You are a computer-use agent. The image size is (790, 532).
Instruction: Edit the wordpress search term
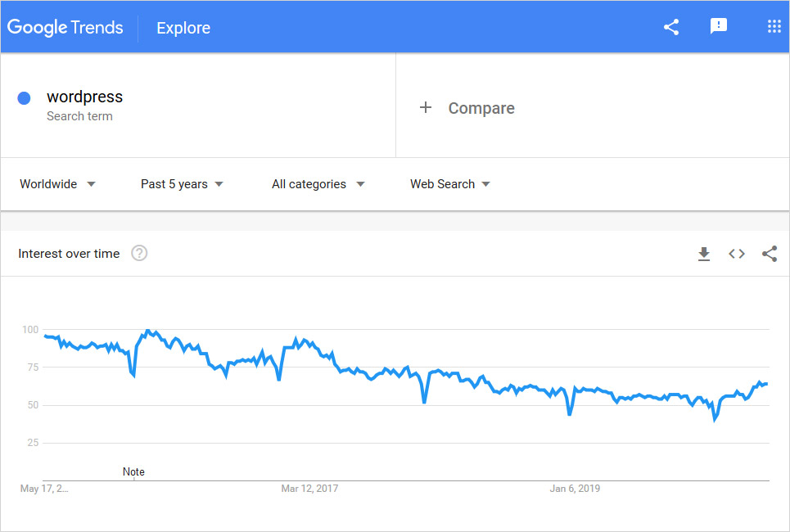pos(85,97)
